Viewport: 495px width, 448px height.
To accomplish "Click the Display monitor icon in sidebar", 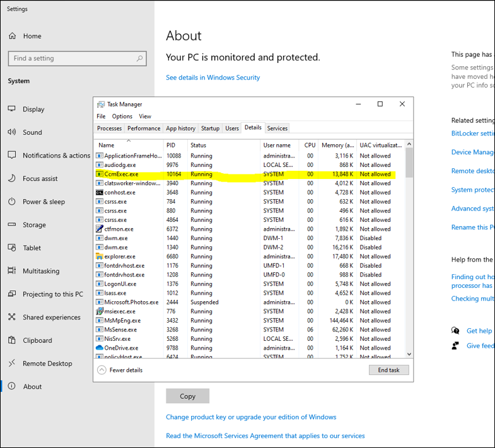I will pos(12,109).
